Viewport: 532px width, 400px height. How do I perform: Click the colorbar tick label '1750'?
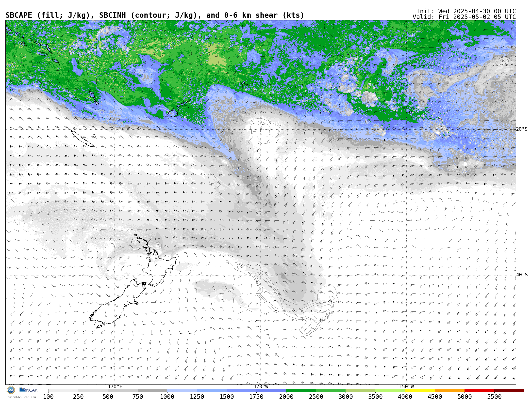coord(256,397)
